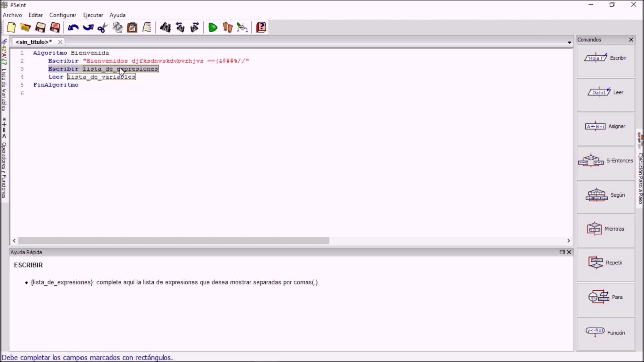Click the horizontal scrollbar thumb in the editor
This screenshot has width=644, height=362.
pyautogui.click(x=173, y=241)
